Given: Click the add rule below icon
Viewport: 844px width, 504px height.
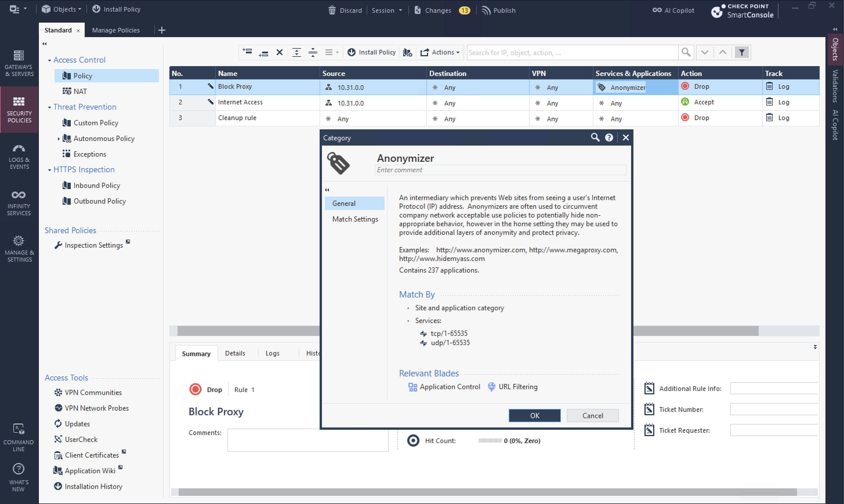Looking at the screenshot, I should point(263,53).
